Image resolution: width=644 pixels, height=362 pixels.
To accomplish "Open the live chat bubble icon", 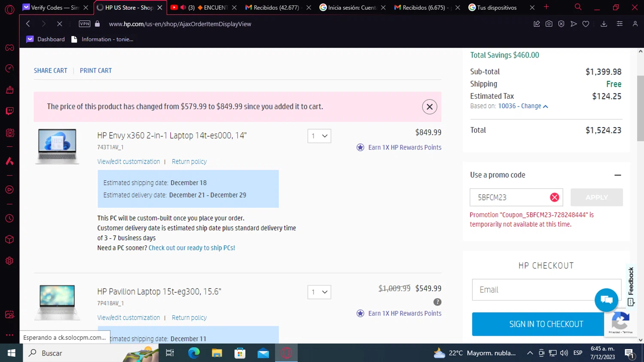I will tap(606, 300).
